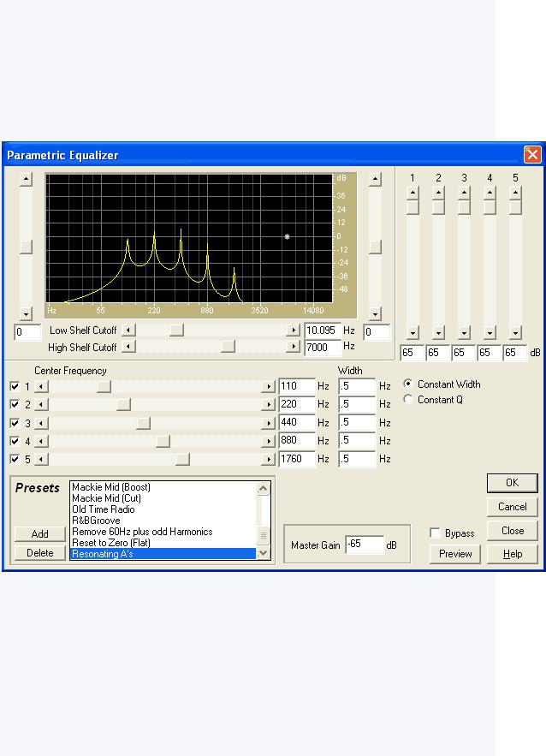Click Cancel button
Image resolution: width=546 pixels, height=756 pixels.
pyautogui.click(x=513, y=507)
